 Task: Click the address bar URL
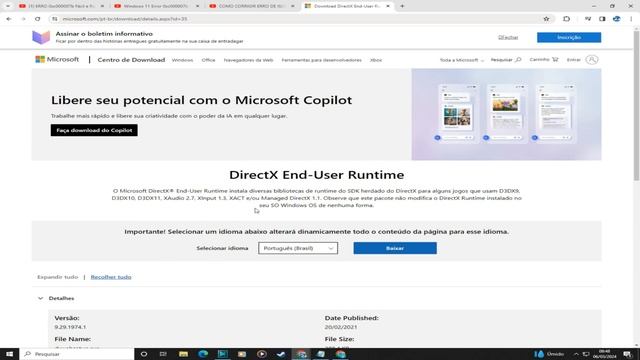[x=125, y=19]
